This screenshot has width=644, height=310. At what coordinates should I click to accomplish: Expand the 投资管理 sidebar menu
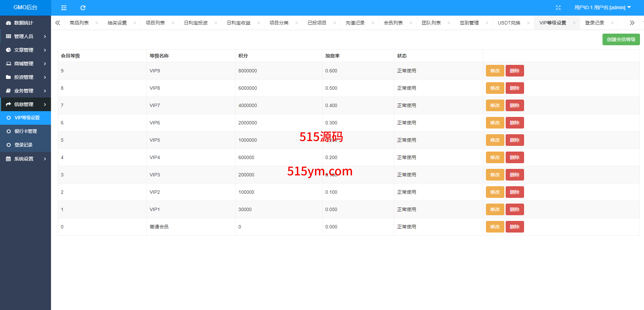pos(25,77)
